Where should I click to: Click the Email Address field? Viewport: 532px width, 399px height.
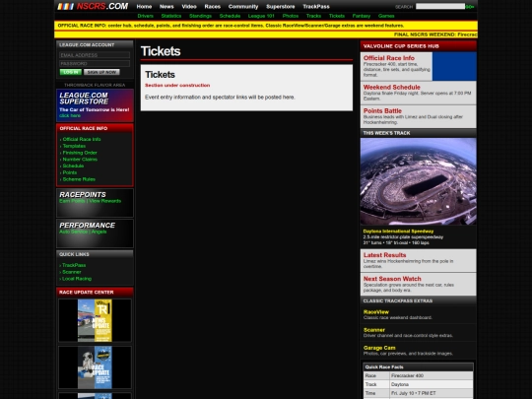(x=95, y=55)
